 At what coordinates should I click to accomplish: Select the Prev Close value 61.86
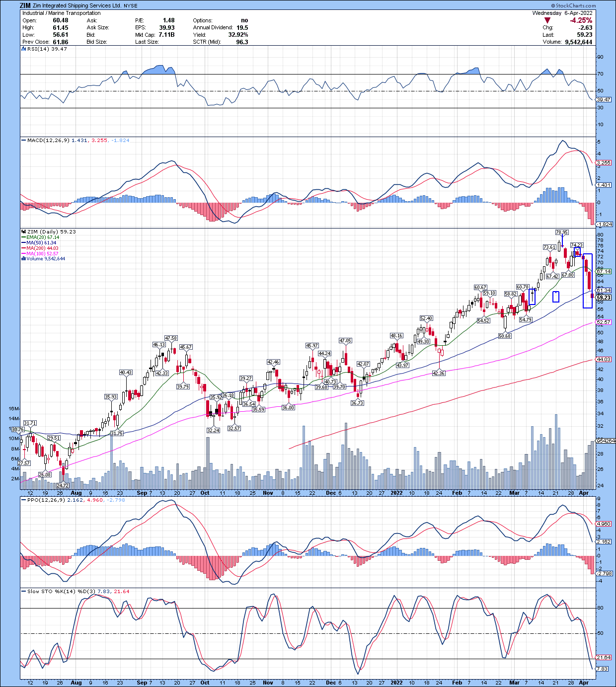point(61,42)
